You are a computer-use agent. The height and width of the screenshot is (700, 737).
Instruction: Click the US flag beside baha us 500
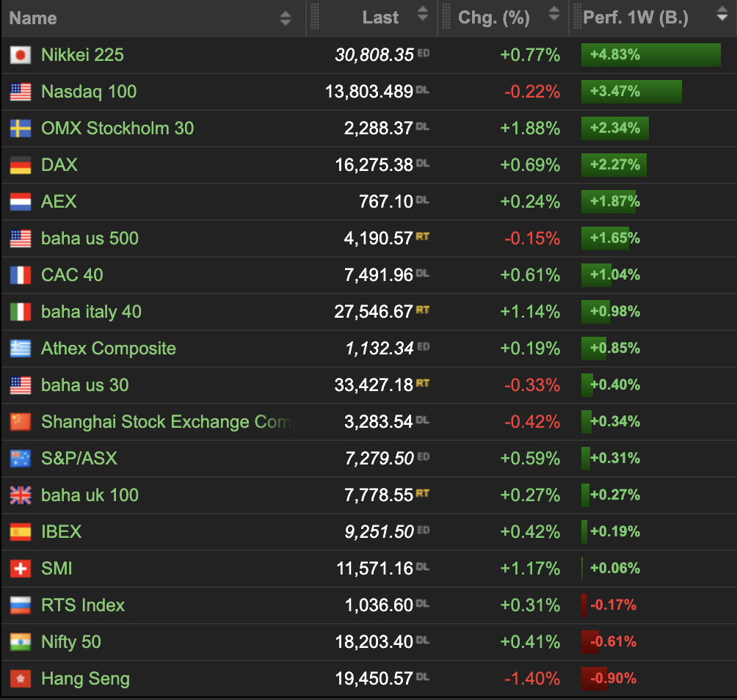(21, 238)
